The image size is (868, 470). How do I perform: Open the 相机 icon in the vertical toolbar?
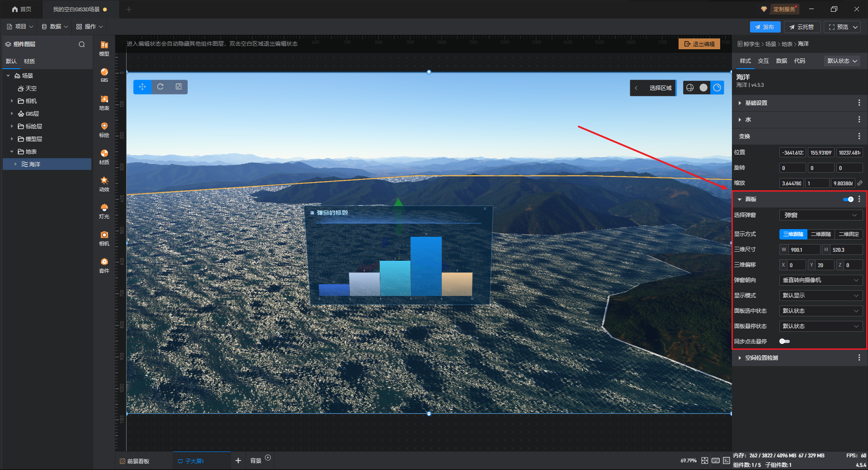pyautogui.click(x=104, y=238)
